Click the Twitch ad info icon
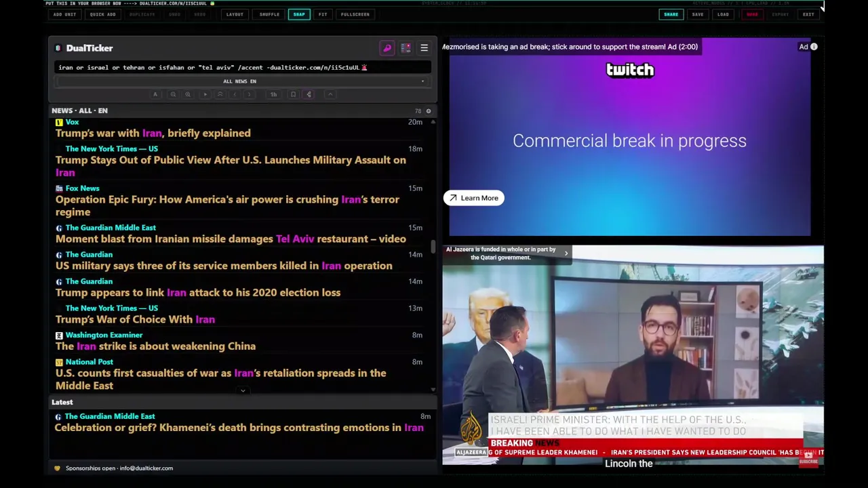868x488 pixels. click(x=814, y=47)
